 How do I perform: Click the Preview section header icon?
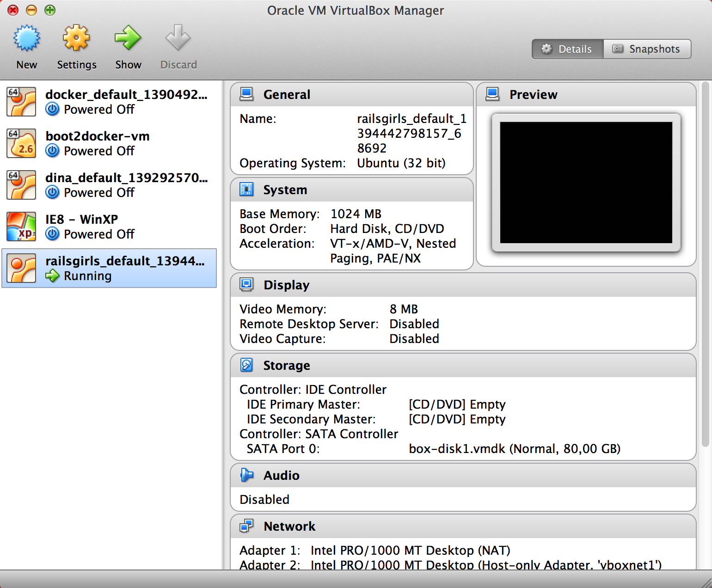pyautogui.click(x=492, y=94)
